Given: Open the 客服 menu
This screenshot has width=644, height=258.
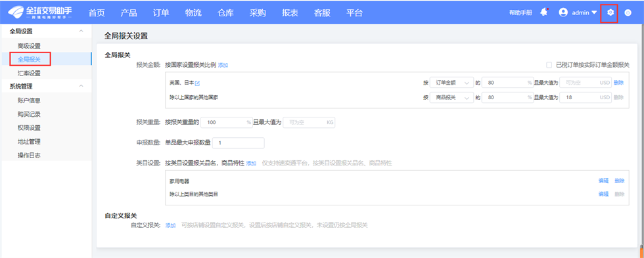Looking at the screenshot, I should click(322, 12).
